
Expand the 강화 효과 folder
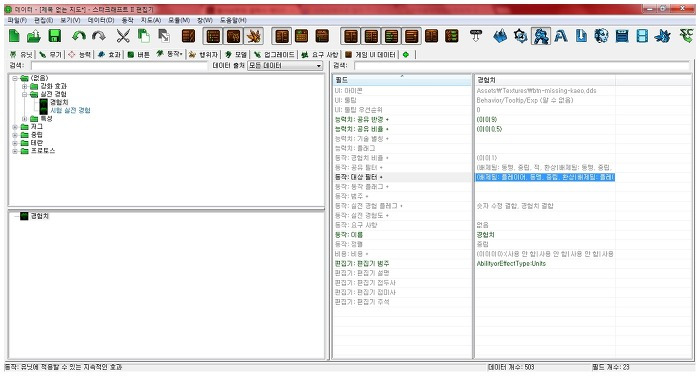click(x=25, y=86)
